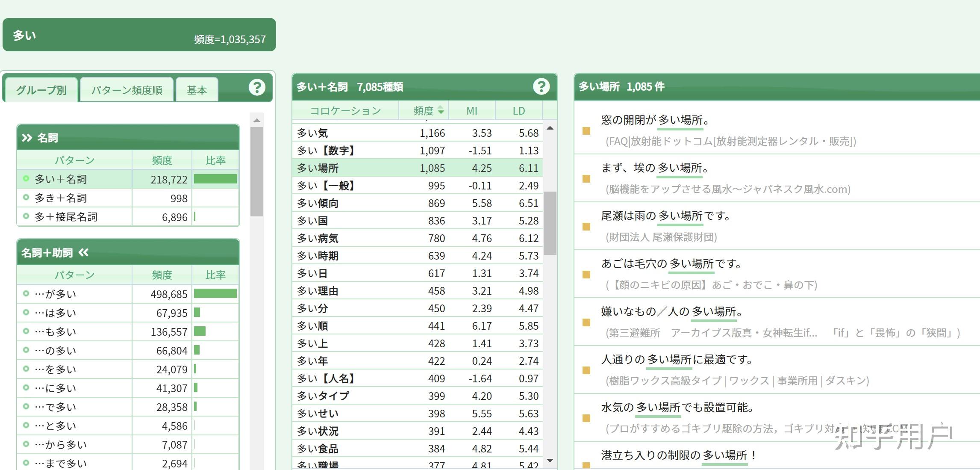Open the 多い病気 collocation row
Image resolution: width=980 pixels, height=470 pixels.
click(418, 238)
